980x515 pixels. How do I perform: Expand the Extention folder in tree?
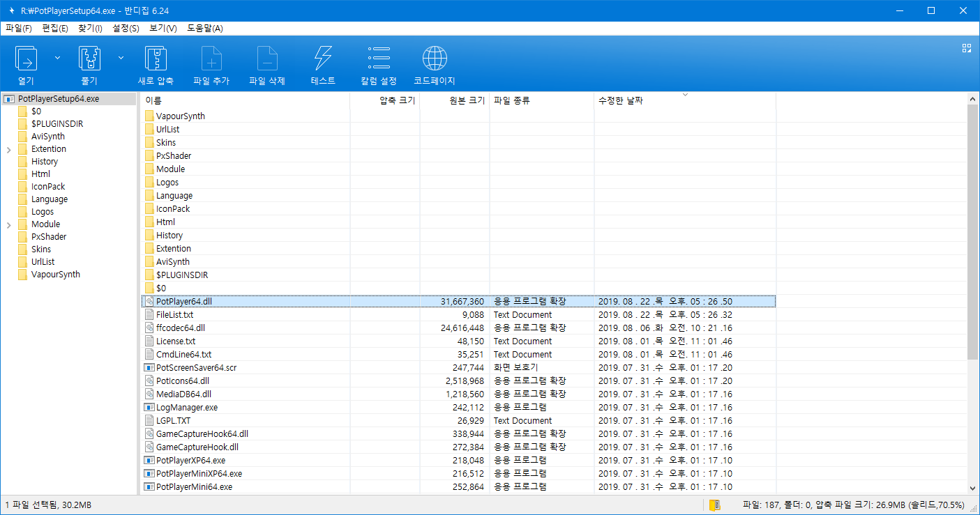pyautogui.click(x=8, y=149)
